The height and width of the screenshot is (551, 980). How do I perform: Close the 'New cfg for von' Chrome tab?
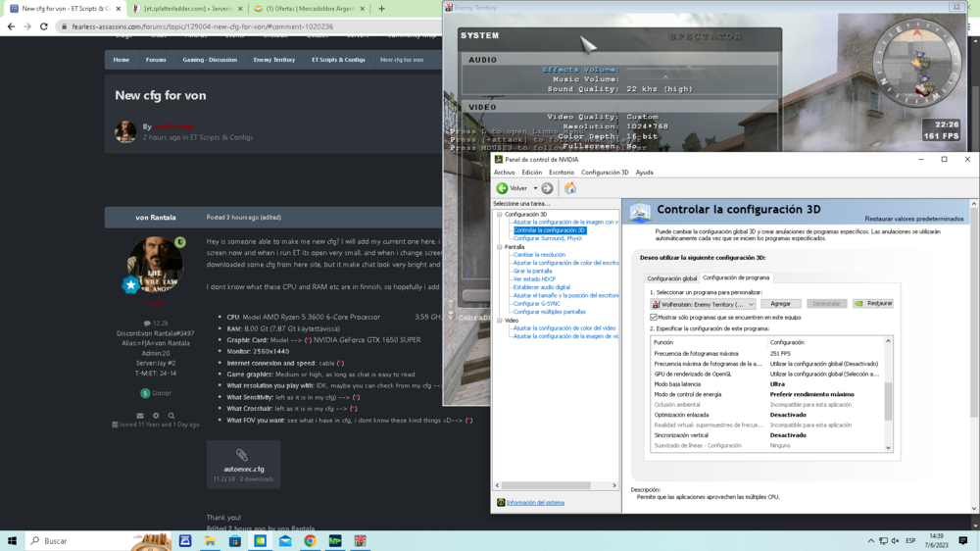tap(119, 9)
